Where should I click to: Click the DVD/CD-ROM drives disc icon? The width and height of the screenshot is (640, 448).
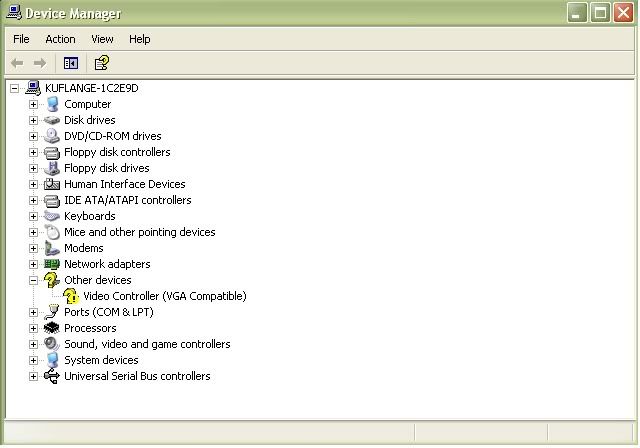52,136
